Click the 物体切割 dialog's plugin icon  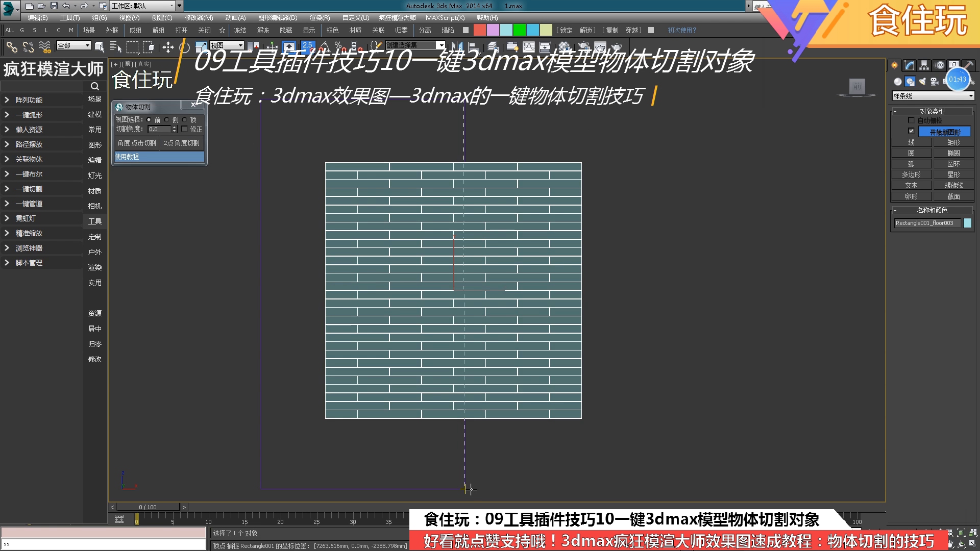(119, 107)
